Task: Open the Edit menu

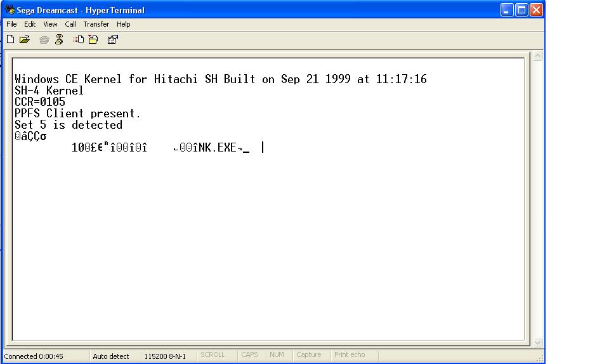Action: click(x=30, y=24)
